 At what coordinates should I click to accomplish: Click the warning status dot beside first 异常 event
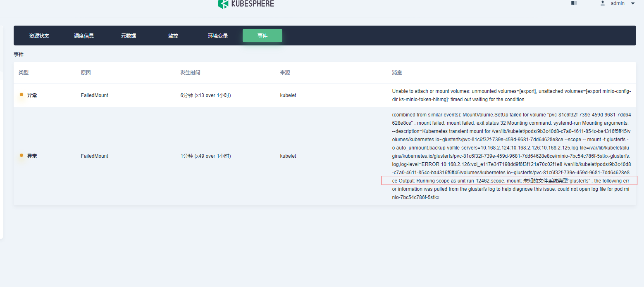21,95
